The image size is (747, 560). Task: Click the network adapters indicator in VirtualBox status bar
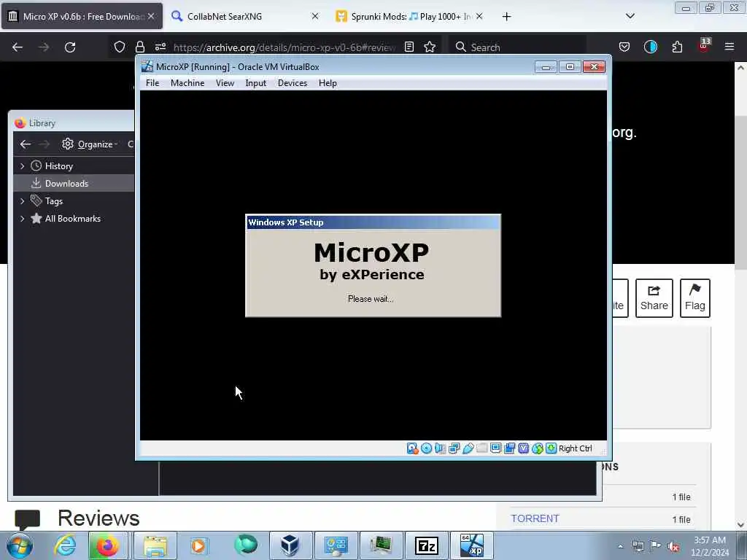tap(454, 448)
